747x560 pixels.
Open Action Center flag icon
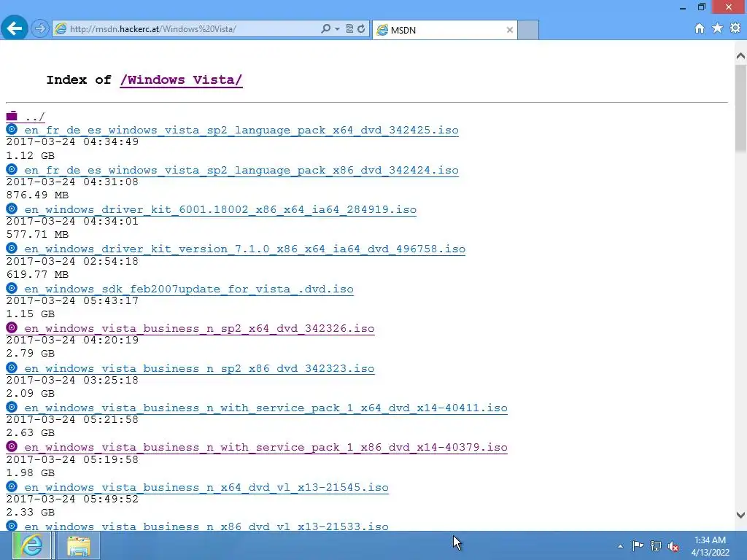point(638,545)
